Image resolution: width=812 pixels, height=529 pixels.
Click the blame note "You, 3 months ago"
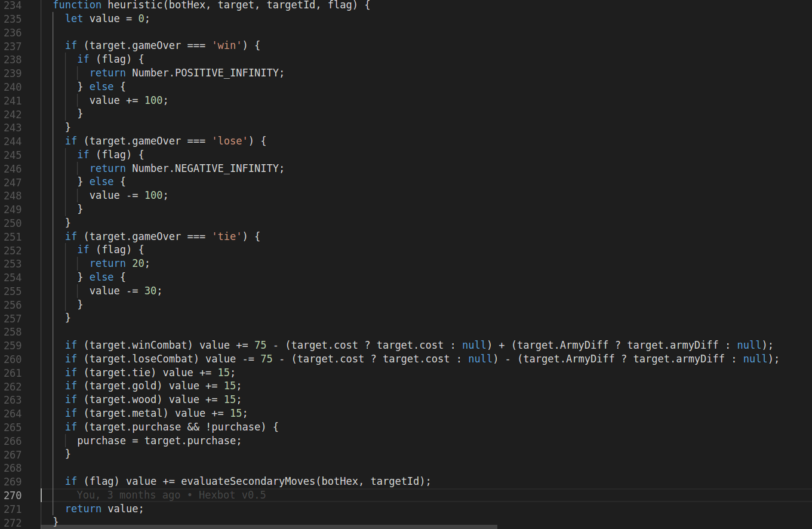(128, 495)
